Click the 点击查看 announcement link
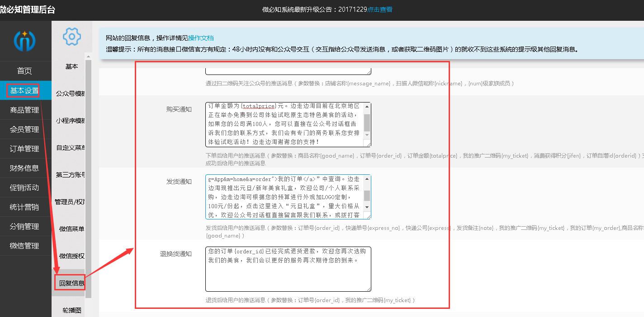 380,9
